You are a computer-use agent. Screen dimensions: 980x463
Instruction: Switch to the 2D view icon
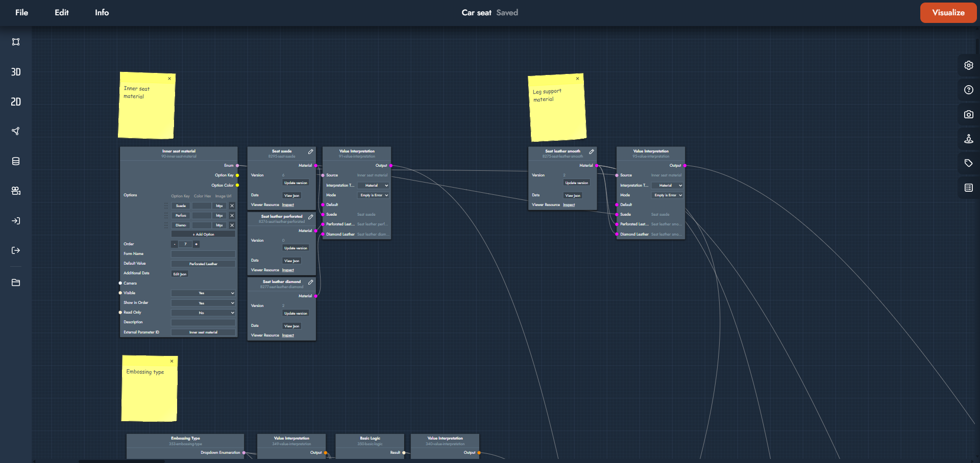tap(16, 102)
